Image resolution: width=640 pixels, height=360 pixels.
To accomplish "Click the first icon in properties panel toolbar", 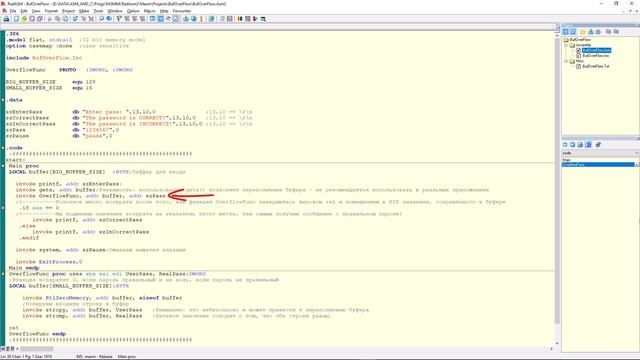I will [x=565, y=144].
